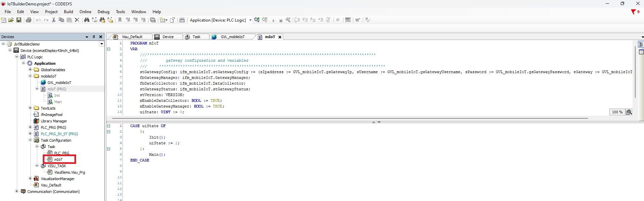Open the editor tab list dropdown
The width and height of the screenshot is (644, 201).
(x=642, y=37)
